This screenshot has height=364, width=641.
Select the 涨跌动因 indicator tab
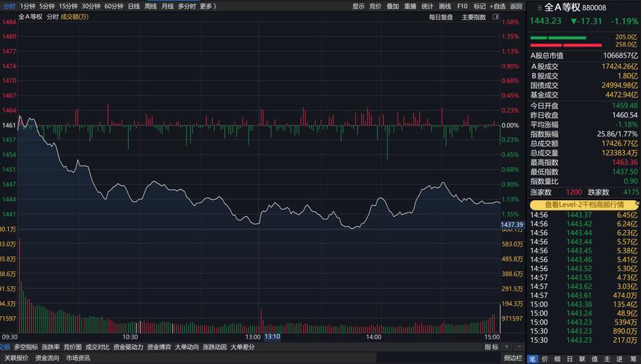point(215,347)
